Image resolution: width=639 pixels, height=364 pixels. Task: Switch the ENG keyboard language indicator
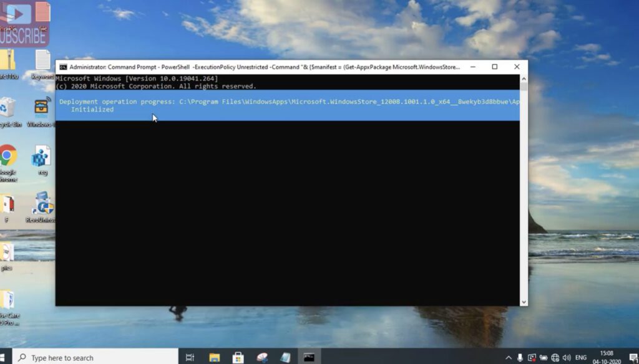click(x=582, y=357)
